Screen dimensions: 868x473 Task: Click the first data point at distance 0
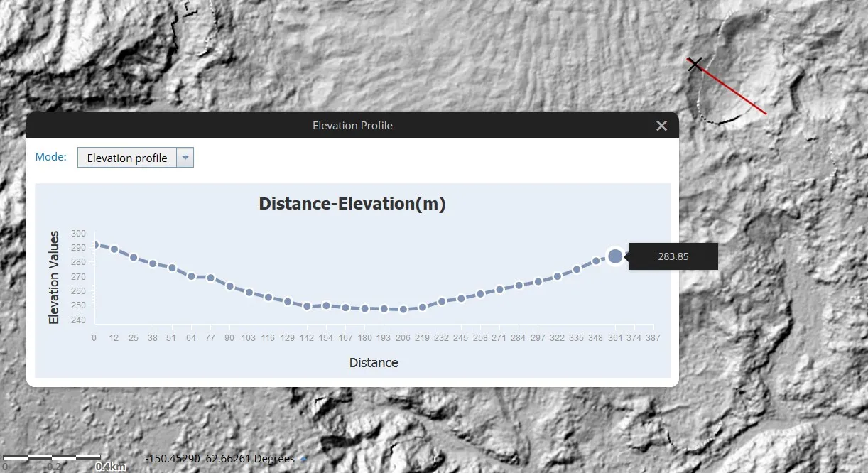pyautogui.click(x=95, y=245)
